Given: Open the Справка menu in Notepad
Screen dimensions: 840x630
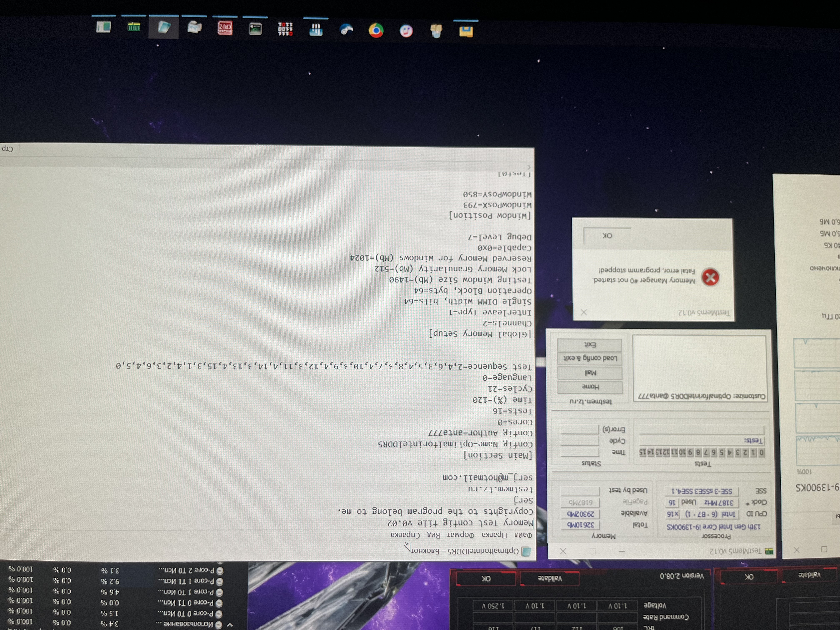Looking at the screenshot, I should pos(405,535).
